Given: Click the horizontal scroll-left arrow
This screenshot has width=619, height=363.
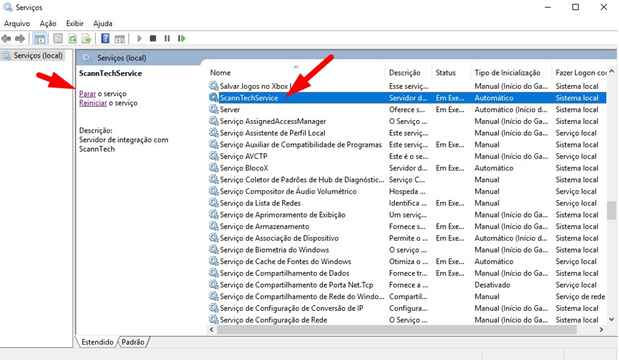Looking at the screenshot, I should [x=212, y=329].
